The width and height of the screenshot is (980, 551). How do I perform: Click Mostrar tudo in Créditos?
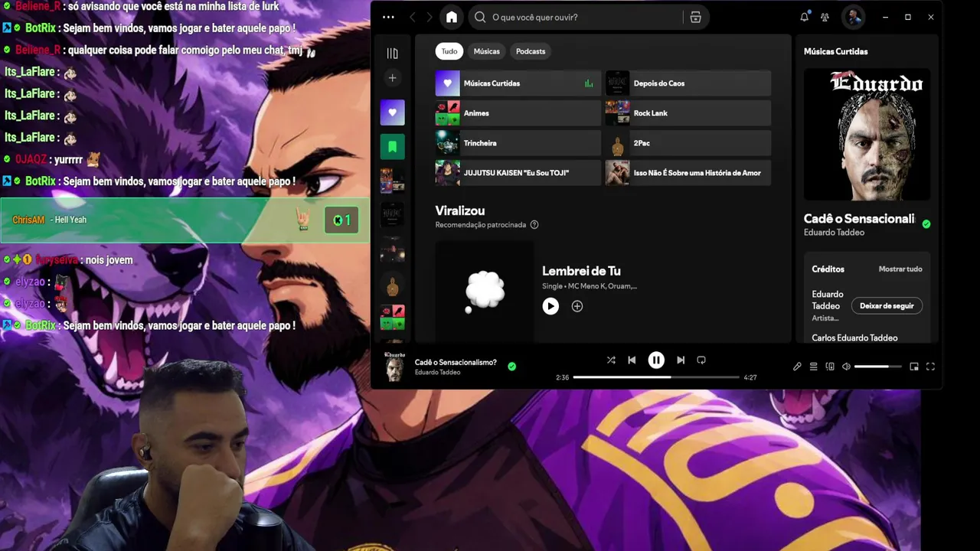click(x=900, y=269)
